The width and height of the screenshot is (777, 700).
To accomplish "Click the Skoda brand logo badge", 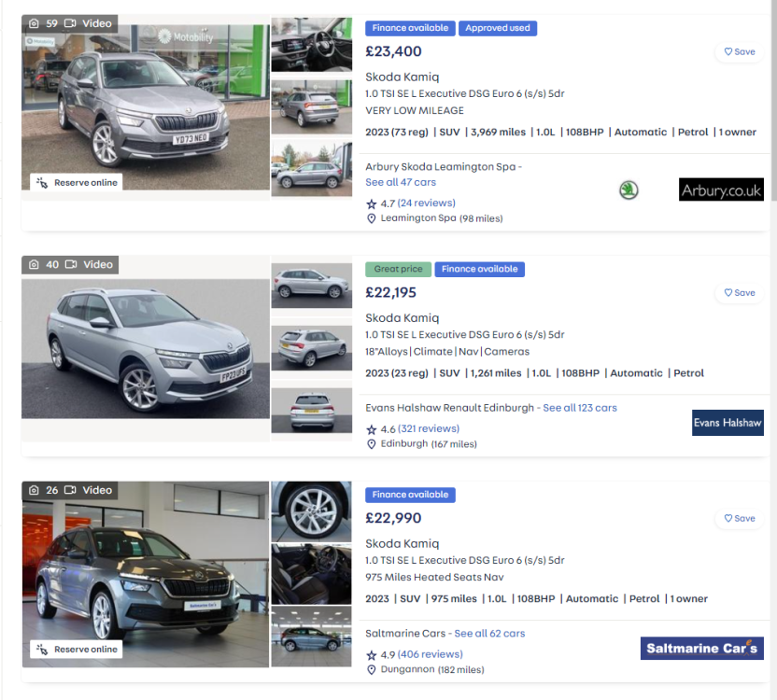I will (629, 190).
